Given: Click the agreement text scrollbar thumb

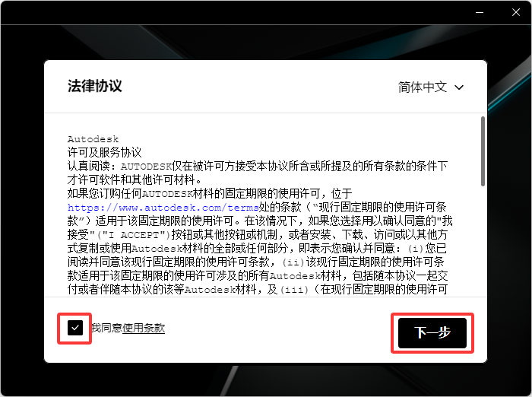Looking at the screenshot, I should (x=483, y=151).
